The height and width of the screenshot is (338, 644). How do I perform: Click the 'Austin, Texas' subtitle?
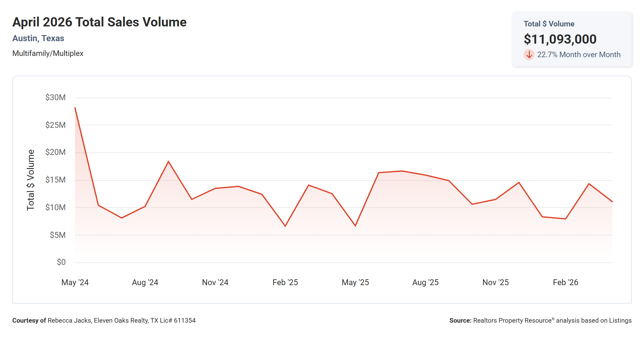pos(38,38)
